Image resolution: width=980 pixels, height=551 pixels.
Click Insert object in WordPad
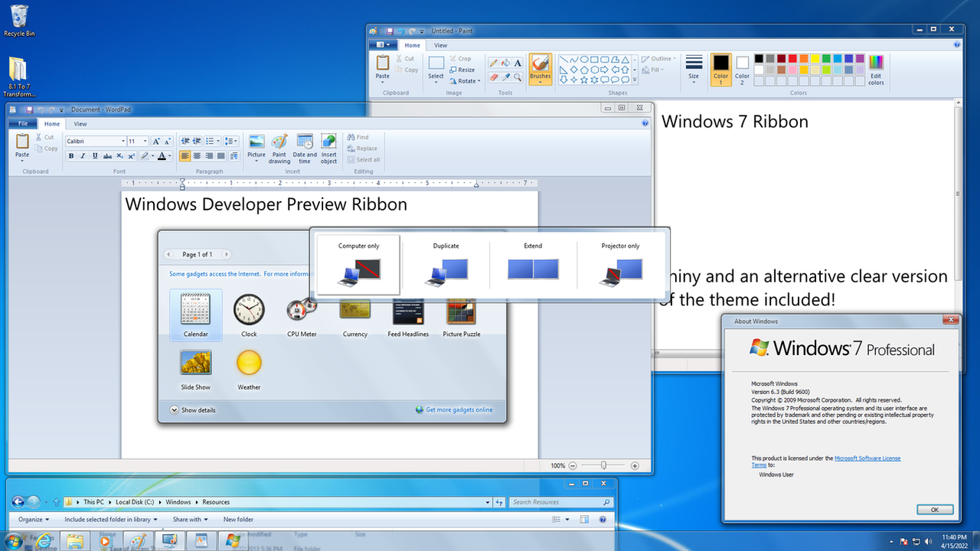[328, 148]
